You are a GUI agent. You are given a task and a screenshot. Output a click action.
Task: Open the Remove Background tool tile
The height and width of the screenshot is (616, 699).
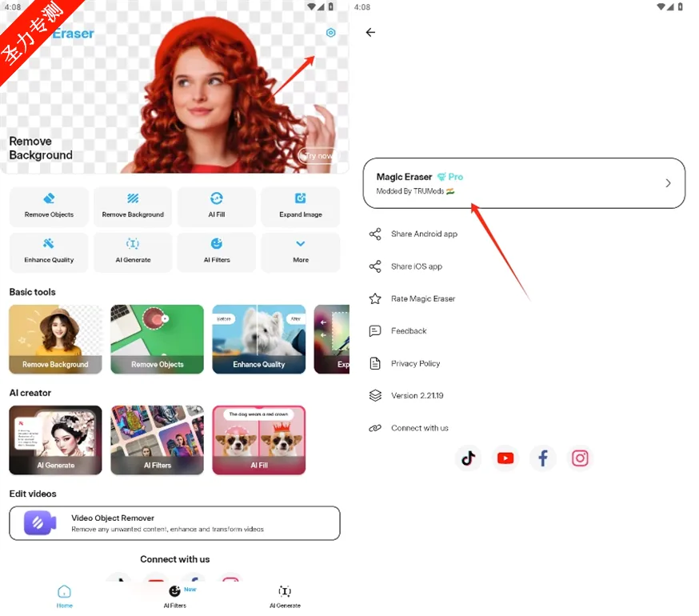[133, 206]
